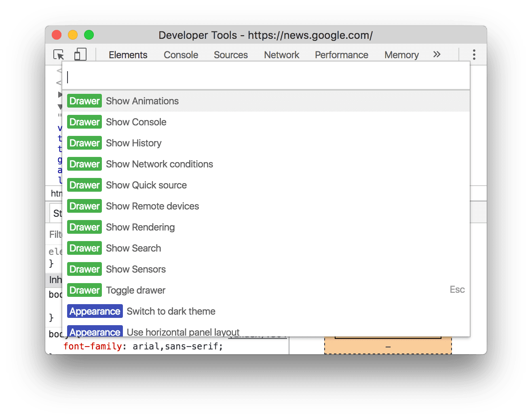Toggle the device toolbar
The height and width of the screenshot is (419, 532).
(80, 54)
